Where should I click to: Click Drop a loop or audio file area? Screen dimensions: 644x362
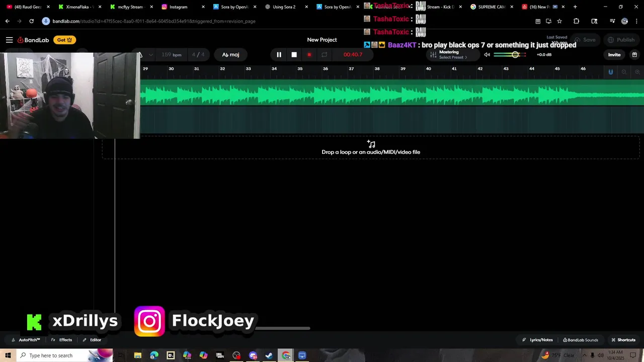[371, 148]
